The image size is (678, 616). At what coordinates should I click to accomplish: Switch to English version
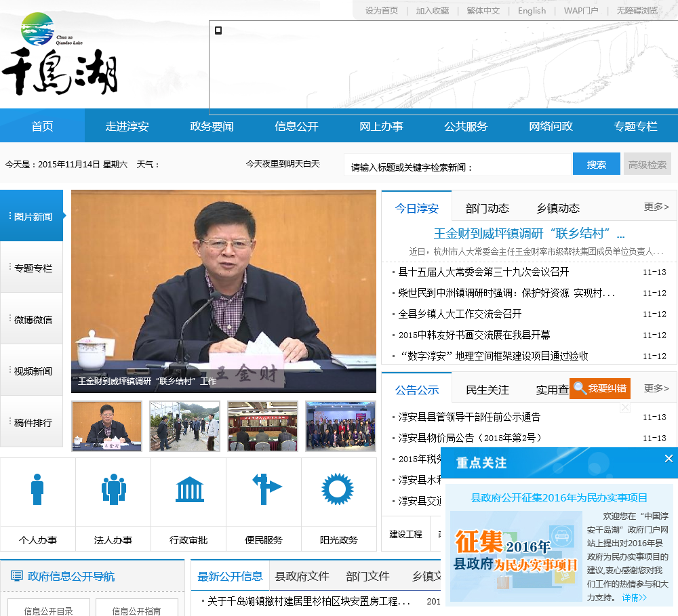click(532, 10)
